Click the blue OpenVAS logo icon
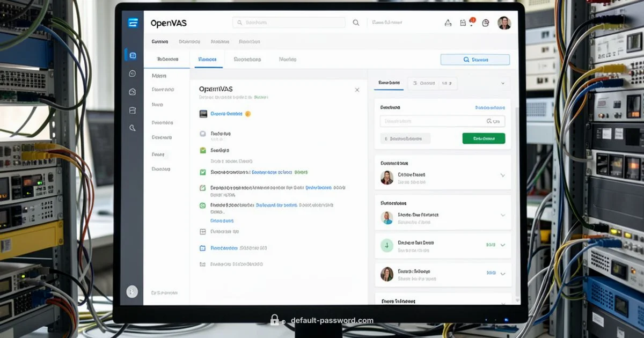644x338 pixels. [133, 23]
